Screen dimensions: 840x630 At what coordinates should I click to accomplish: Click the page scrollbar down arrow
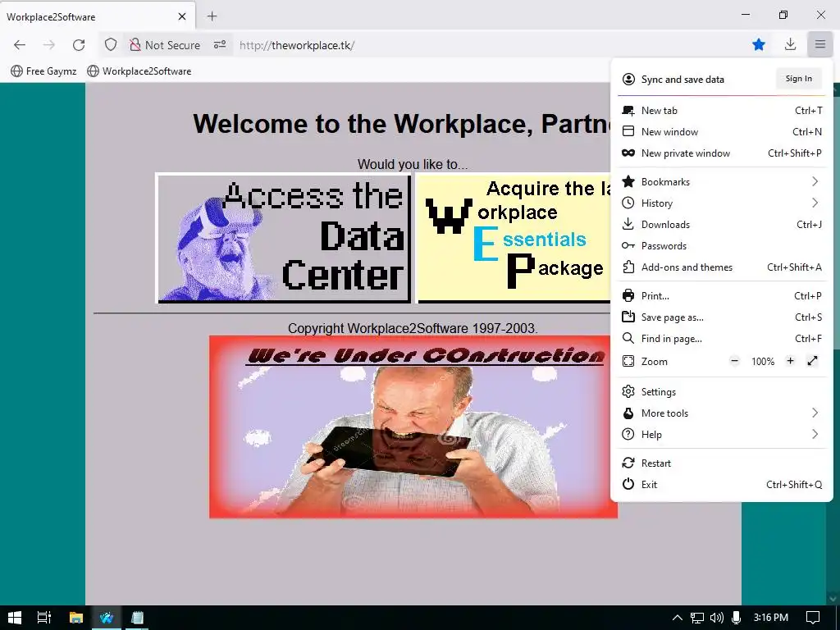(x=833, y=598)
